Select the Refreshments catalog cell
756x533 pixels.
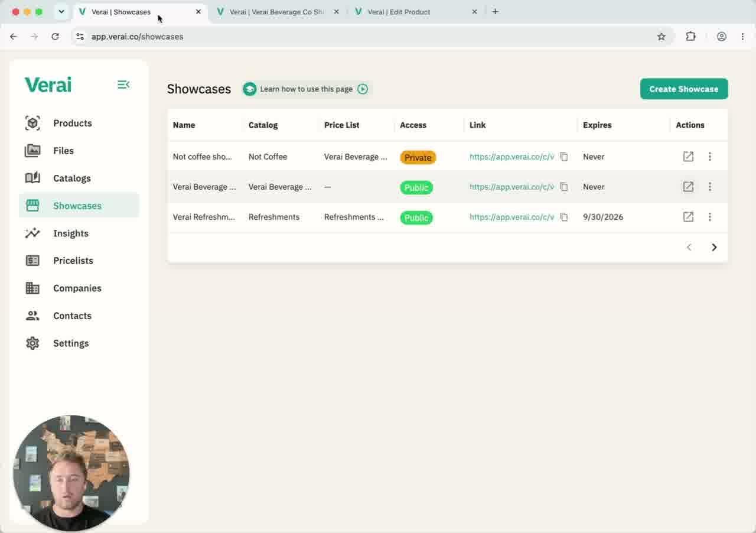[274, 217]
